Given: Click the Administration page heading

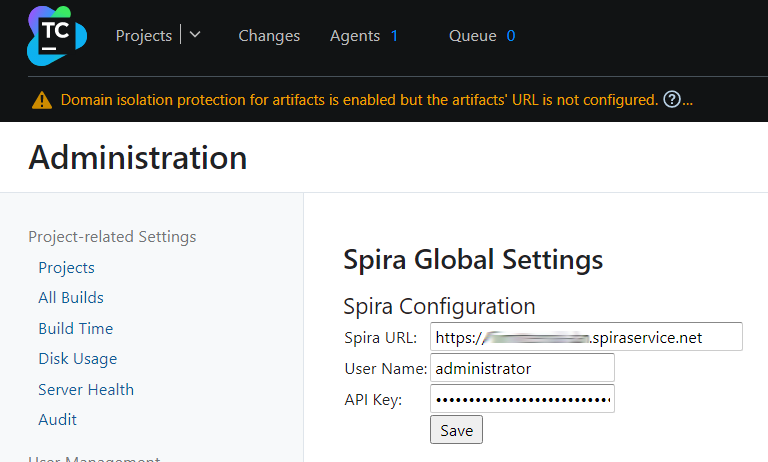Looking at the screenshot, I should coord(138,158).
